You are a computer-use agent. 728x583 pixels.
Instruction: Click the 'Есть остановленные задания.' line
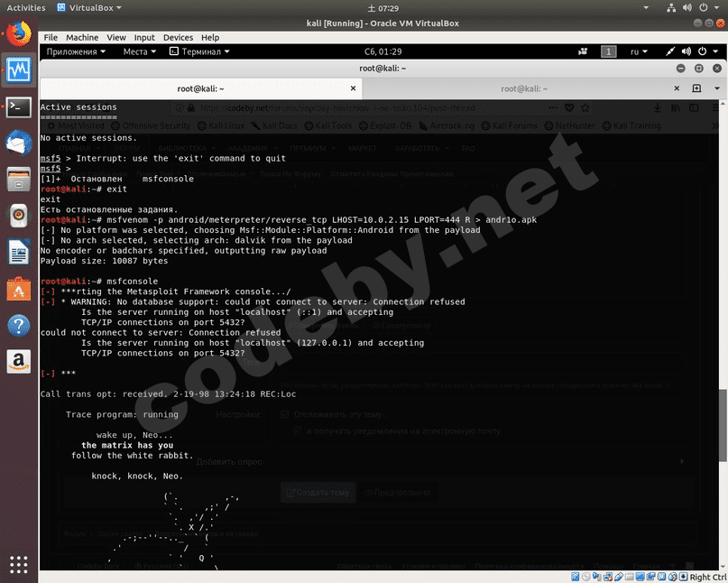(109, 209)
